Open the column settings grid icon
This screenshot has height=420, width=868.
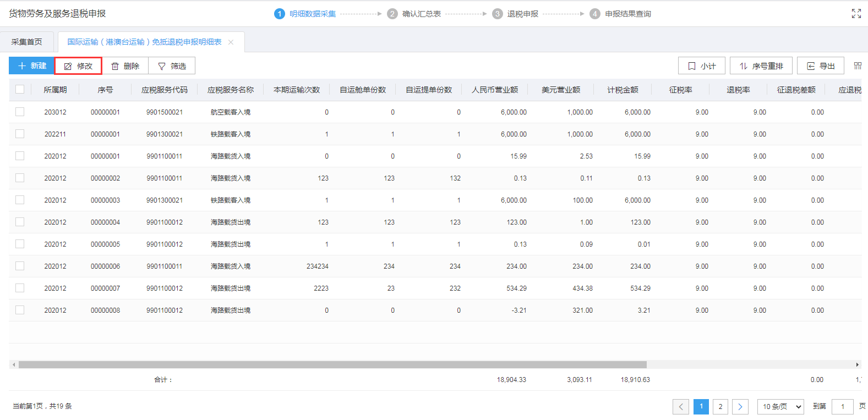(x=858, y=66)
